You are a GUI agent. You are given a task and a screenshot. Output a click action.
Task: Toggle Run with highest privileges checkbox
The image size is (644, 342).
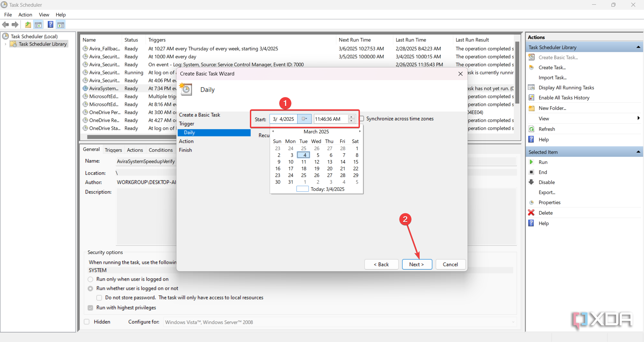click(91, 308)
